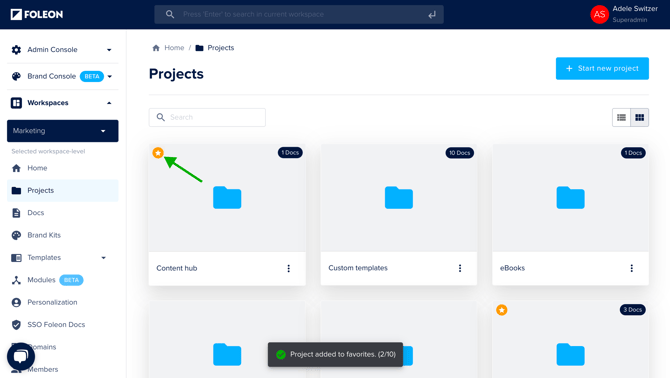The image size is (670, 378).
Task: Expand the Brand Console menu
Action: pyautogui.click(x=110, y=77)
